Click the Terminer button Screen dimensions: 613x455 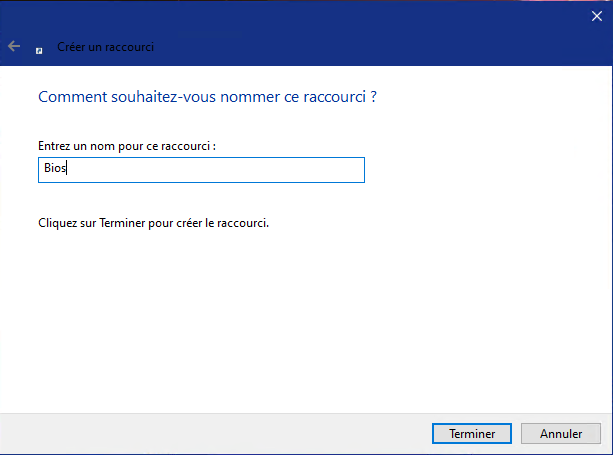point(472,434)
